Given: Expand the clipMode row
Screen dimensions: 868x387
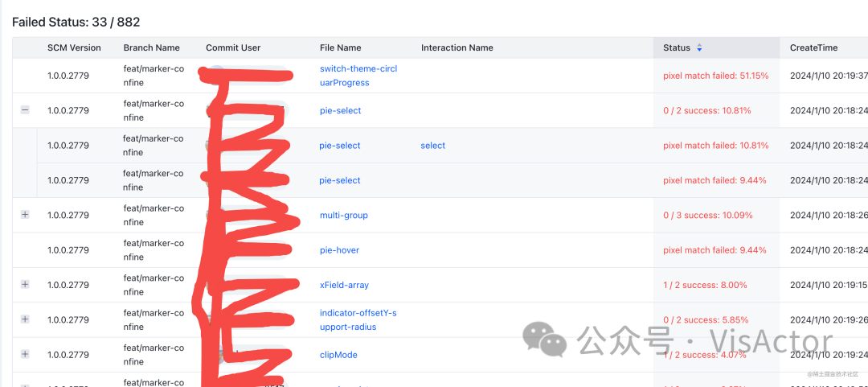Looking at the screenshot, I should (25, 354).
